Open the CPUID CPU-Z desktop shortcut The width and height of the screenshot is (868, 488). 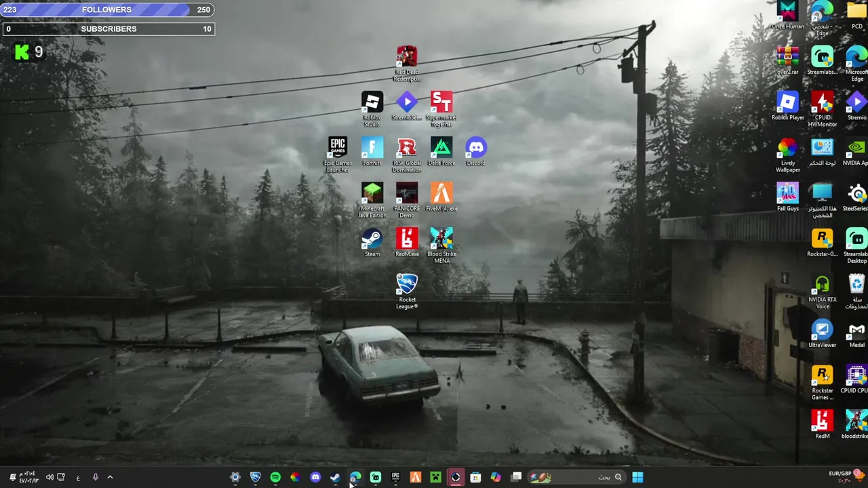tap(856, 379)
